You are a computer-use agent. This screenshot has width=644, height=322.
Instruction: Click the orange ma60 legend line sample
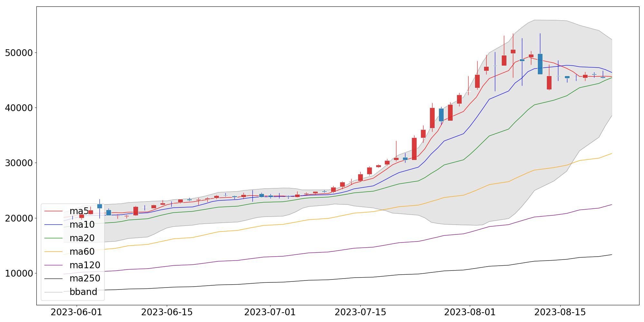(x=53, y=251)
